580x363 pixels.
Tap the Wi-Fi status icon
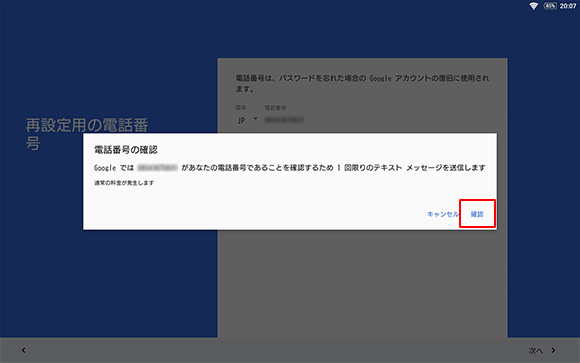pyautogui.click(x=533, y=6)
